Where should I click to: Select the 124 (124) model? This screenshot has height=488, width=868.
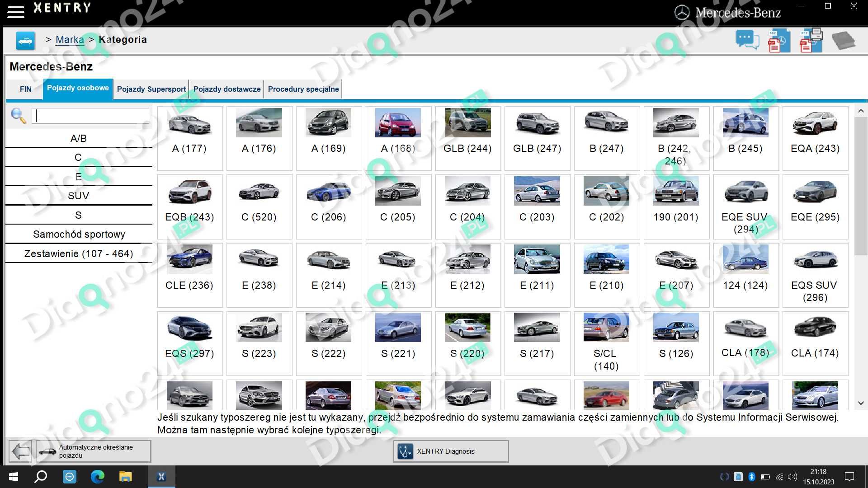(x=746, y=275)
